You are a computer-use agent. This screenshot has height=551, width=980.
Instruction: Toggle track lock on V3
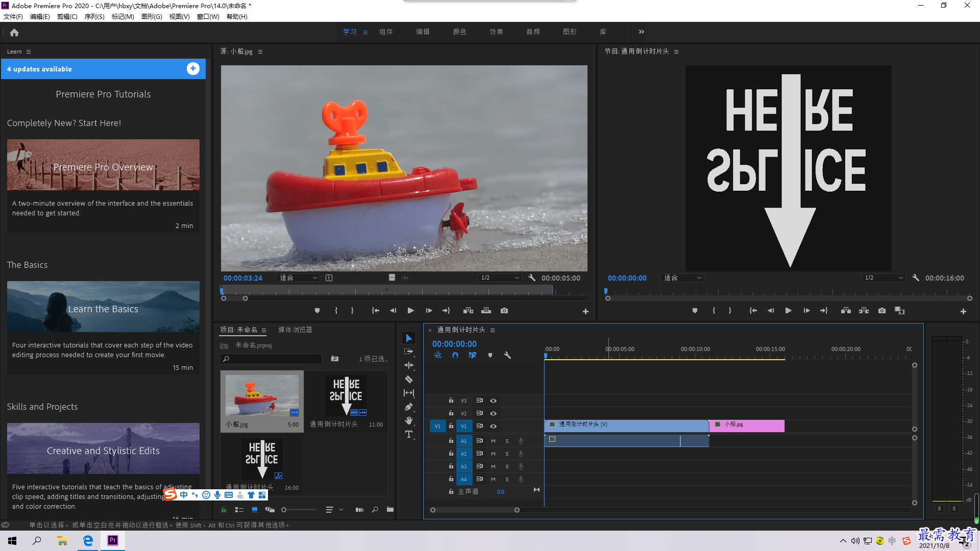tap(451, 400)
